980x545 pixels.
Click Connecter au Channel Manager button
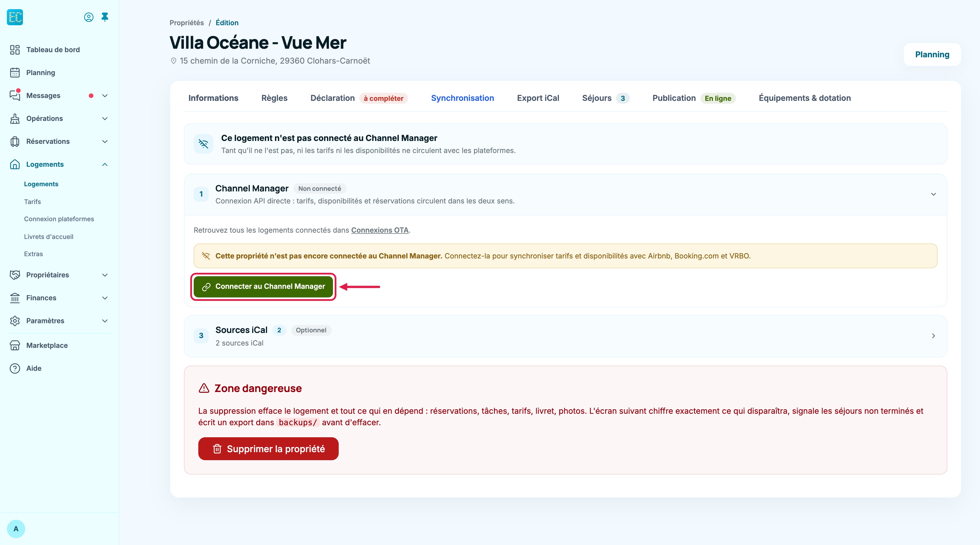point(263,286)
